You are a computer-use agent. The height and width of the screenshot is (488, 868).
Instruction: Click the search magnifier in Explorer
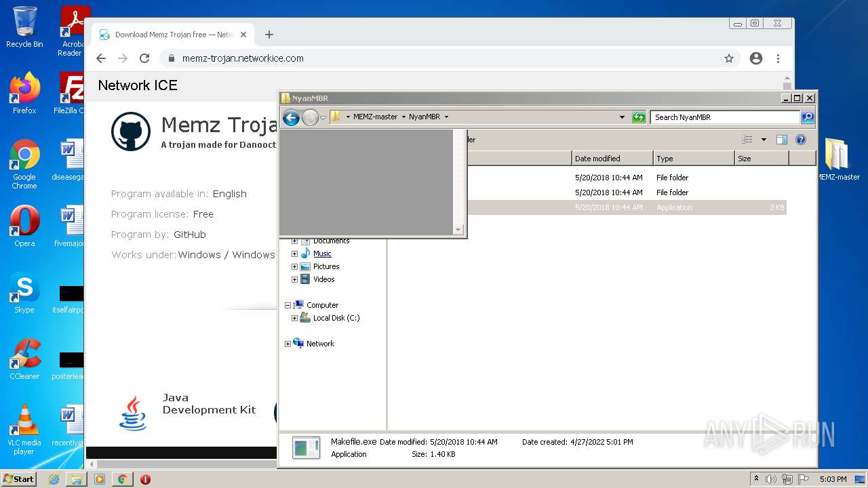(807, 117)
